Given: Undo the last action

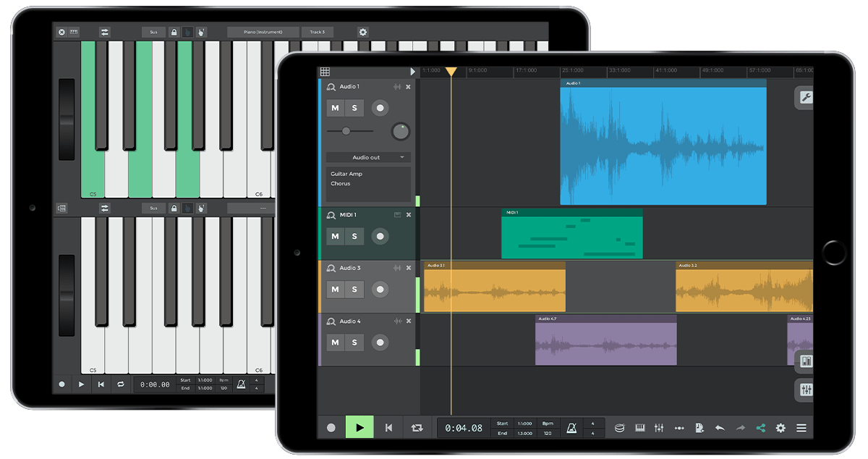Looking at the screenshot, I should (x=720, y=427).
